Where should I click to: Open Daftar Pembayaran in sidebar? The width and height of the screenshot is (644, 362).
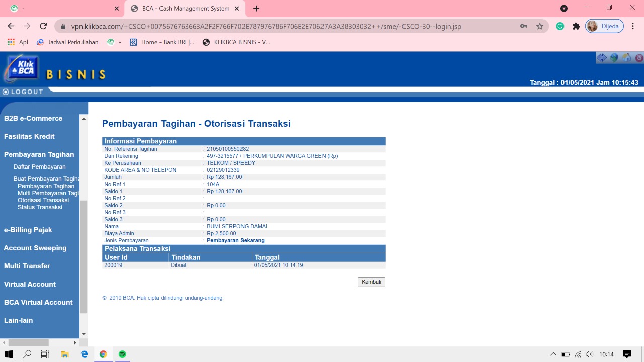39,167
